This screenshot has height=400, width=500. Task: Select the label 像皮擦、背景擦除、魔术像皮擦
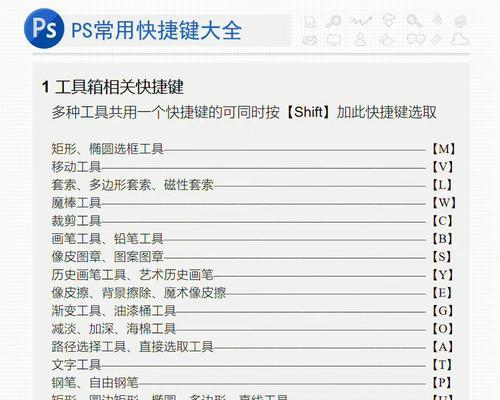pos(139,293)
